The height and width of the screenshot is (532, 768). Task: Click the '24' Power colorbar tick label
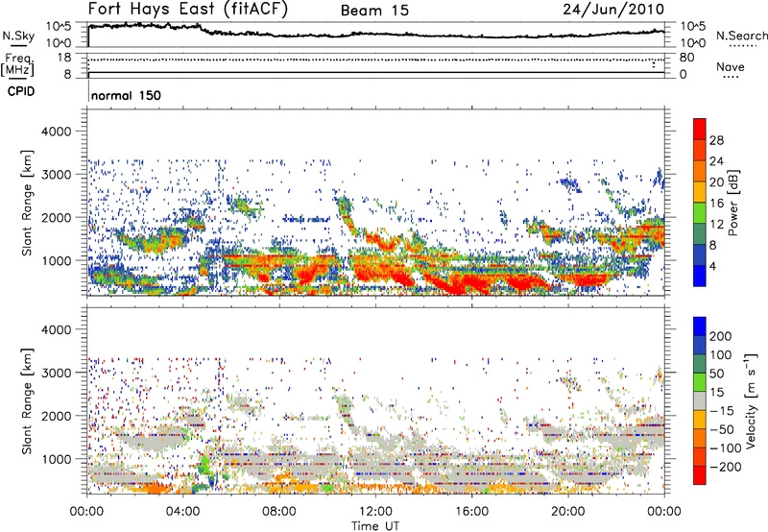pos(716,161)
